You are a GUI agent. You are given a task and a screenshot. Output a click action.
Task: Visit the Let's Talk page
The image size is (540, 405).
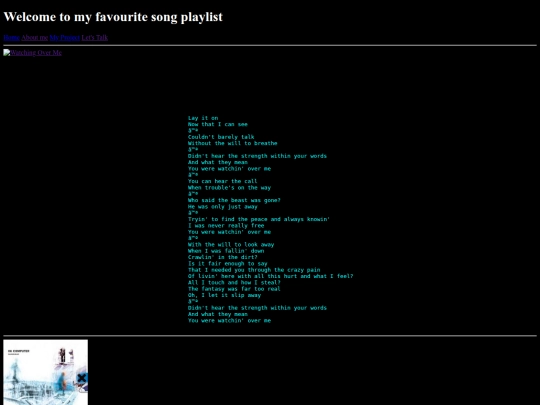(95, 38)
